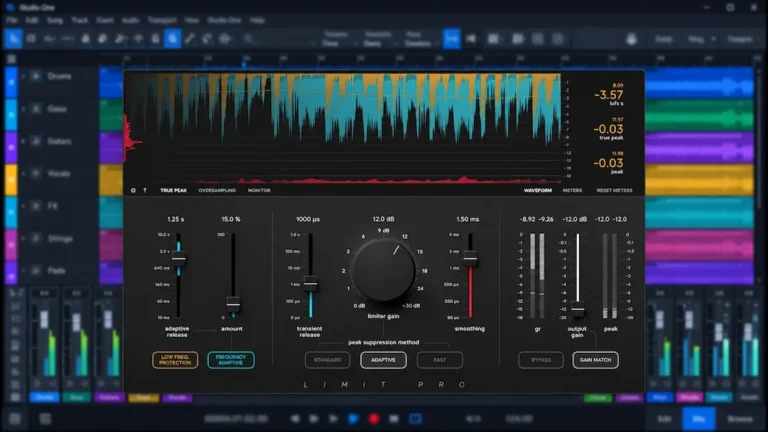Click the Bass track instrument icon
The width and height of the screenshot is (768, 432).
click(36, 109)
